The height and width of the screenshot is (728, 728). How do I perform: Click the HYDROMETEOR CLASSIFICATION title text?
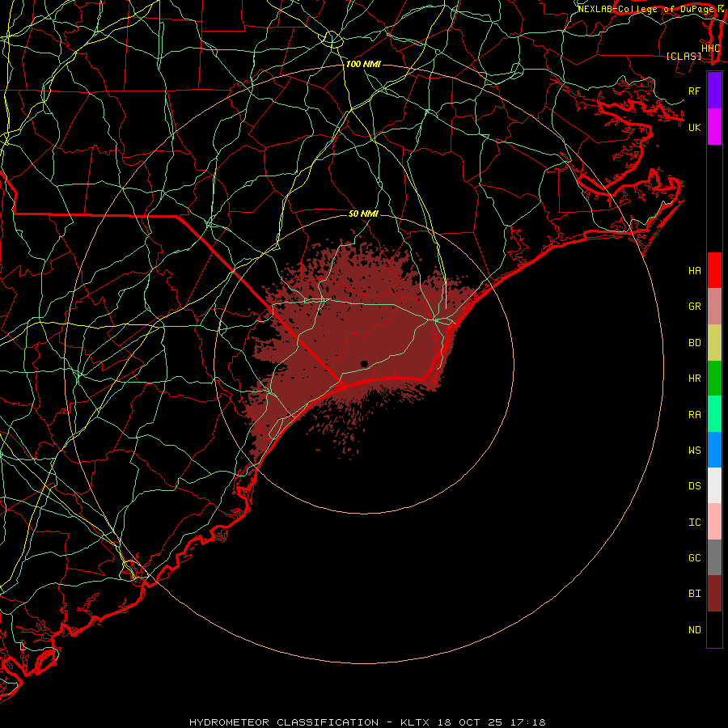[x=284, y=722]
